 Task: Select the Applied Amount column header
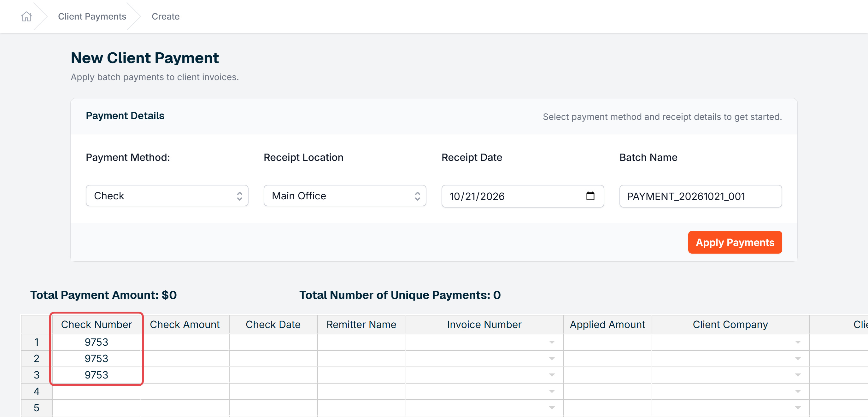[607, 324]
